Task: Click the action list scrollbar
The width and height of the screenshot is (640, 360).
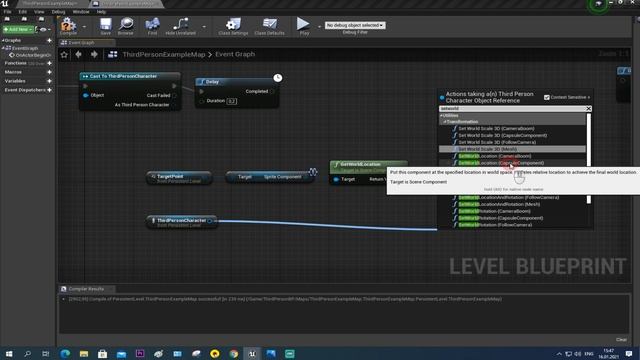Action: pos(589,159)
